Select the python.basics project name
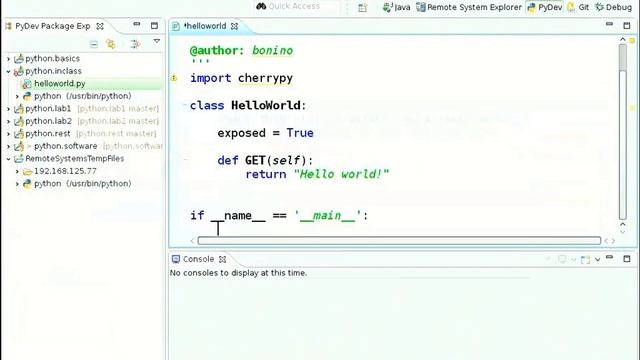Screen dimensions: 640x360 [x=52, y=59]
